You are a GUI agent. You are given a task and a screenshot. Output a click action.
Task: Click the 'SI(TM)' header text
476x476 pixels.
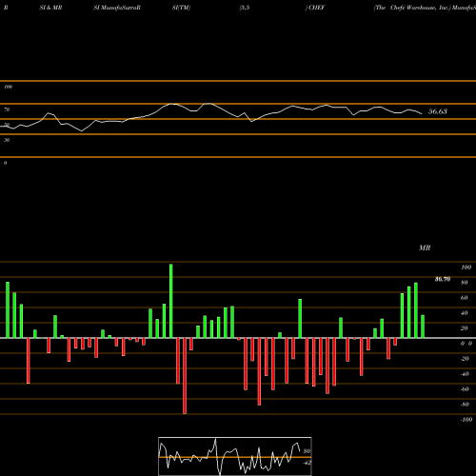[x=181, y=8]
